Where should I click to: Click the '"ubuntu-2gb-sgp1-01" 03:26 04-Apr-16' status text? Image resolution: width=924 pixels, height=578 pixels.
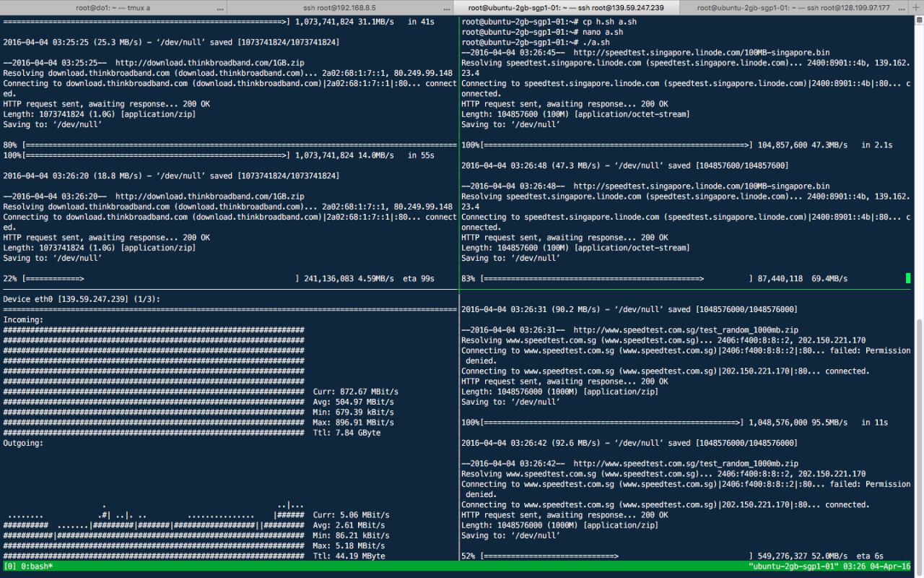829,566
